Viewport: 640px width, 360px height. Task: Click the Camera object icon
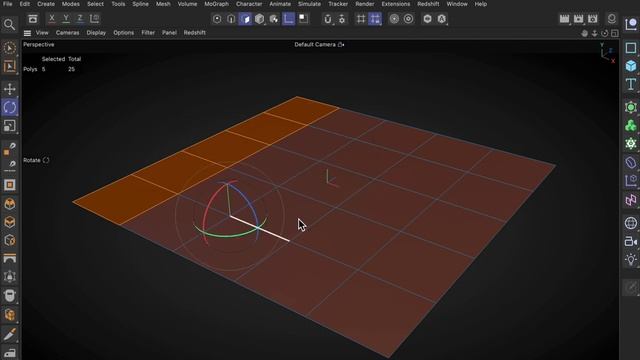tap(631, 241)
